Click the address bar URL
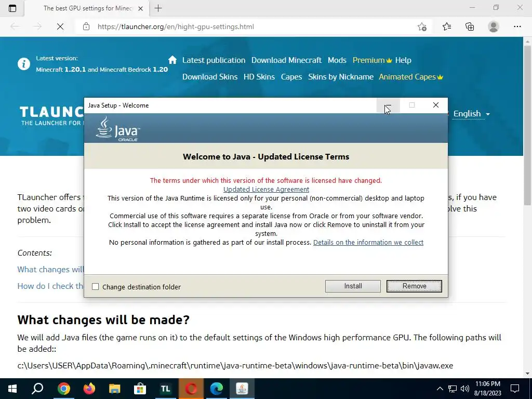The height and width of the screenshot is (399, 532). tap(176, 26)
